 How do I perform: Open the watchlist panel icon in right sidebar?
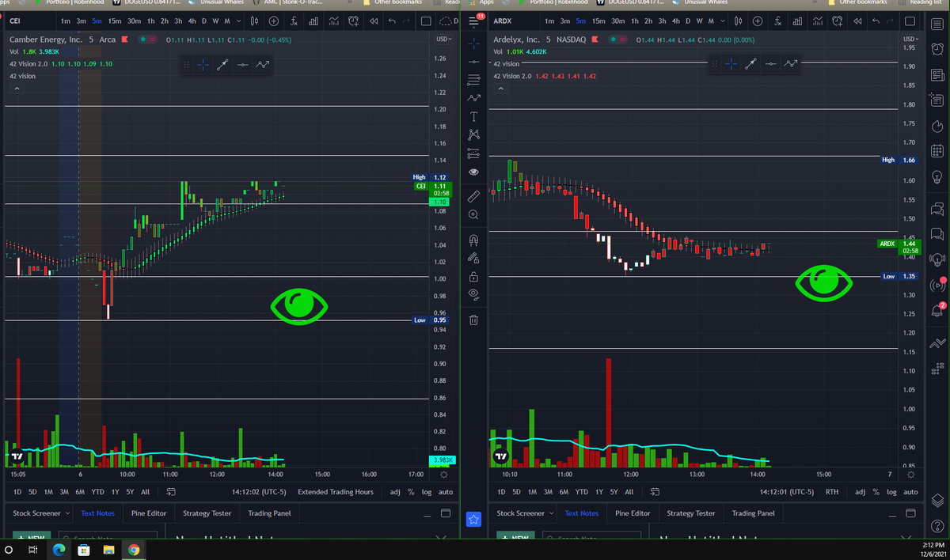pos(937,24)
